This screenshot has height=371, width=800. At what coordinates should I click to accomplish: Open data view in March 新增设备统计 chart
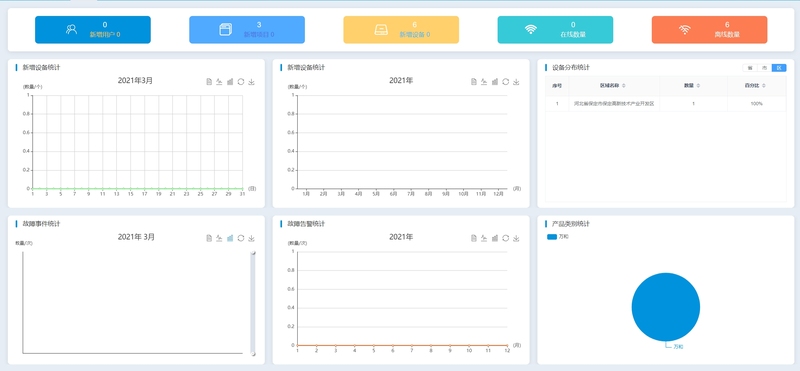point(209,82)
